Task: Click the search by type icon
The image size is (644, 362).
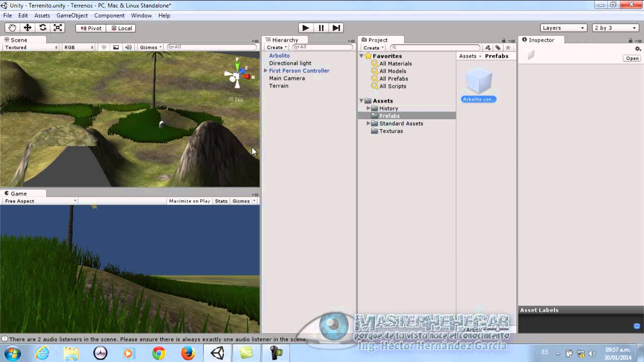Action: click(488, 48)
